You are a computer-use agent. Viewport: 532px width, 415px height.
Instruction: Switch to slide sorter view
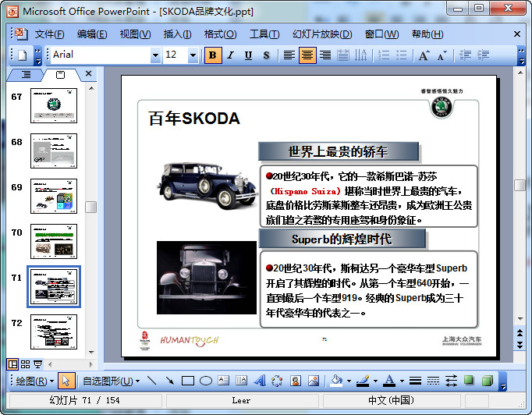click(x=25, y=364)
